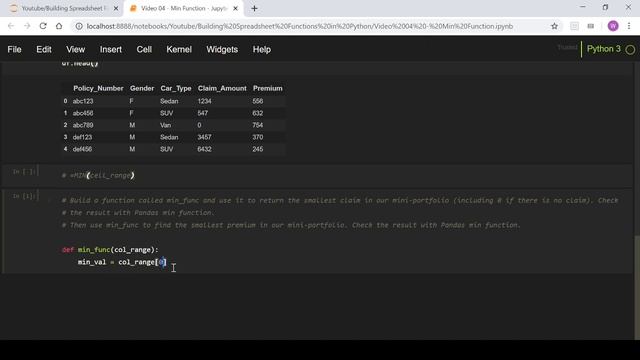
Task: Open the browser home page icon
Action: [59, 26]
